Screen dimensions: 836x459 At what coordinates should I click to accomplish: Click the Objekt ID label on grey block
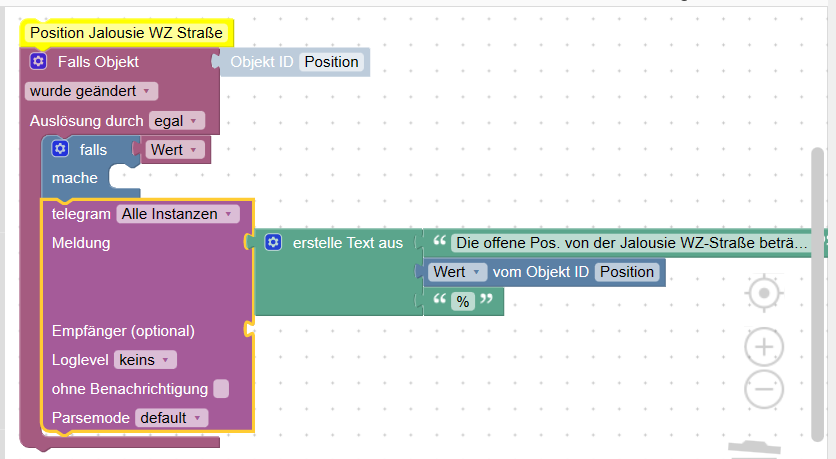(x=262, y=62)
